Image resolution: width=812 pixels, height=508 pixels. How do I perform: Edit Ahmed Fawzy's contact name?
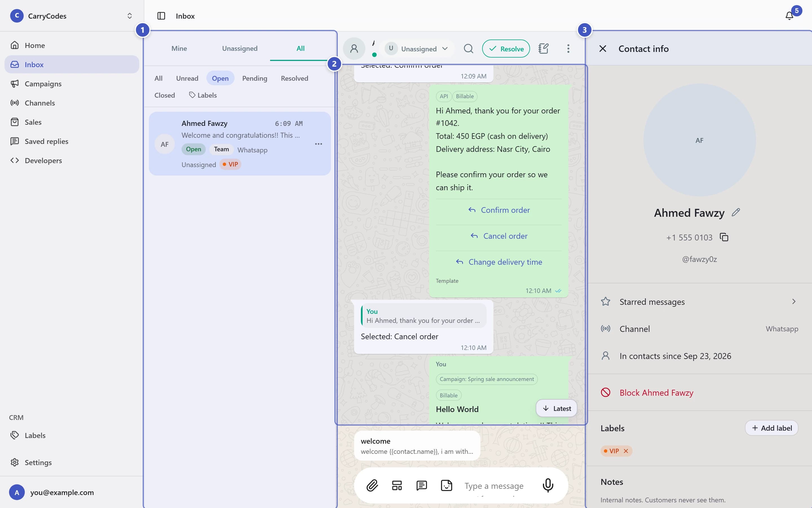pos(736,212)
